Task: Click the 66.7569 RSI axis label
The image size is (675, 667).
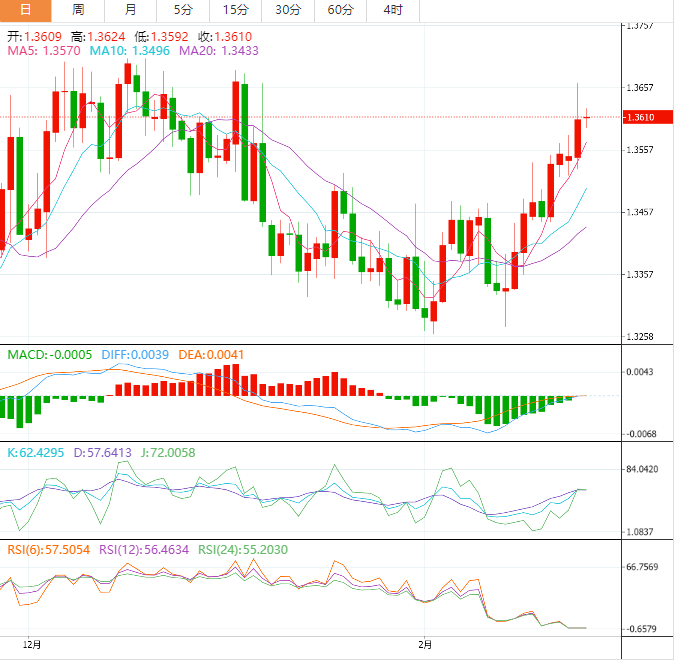Action: 642,567
